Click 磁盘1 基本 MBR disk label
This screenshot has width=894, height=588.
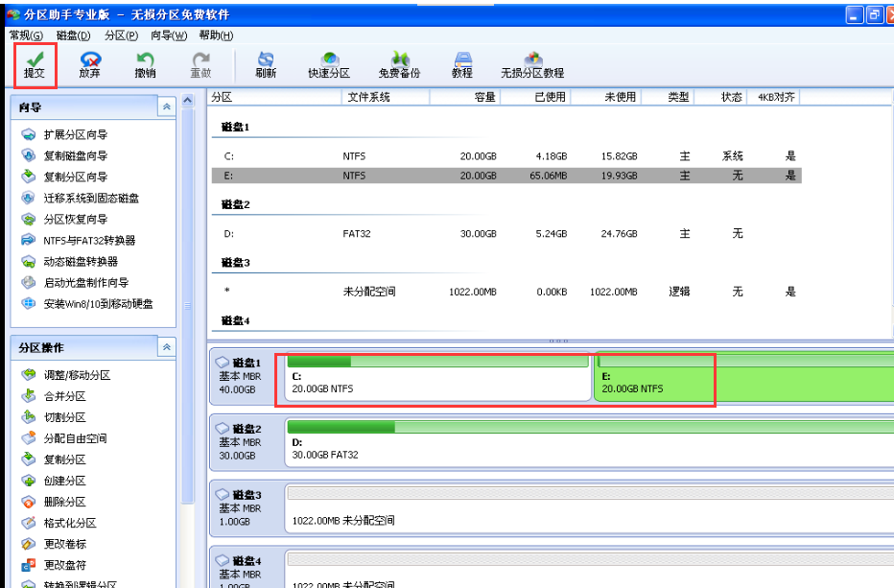click(240, 376)
